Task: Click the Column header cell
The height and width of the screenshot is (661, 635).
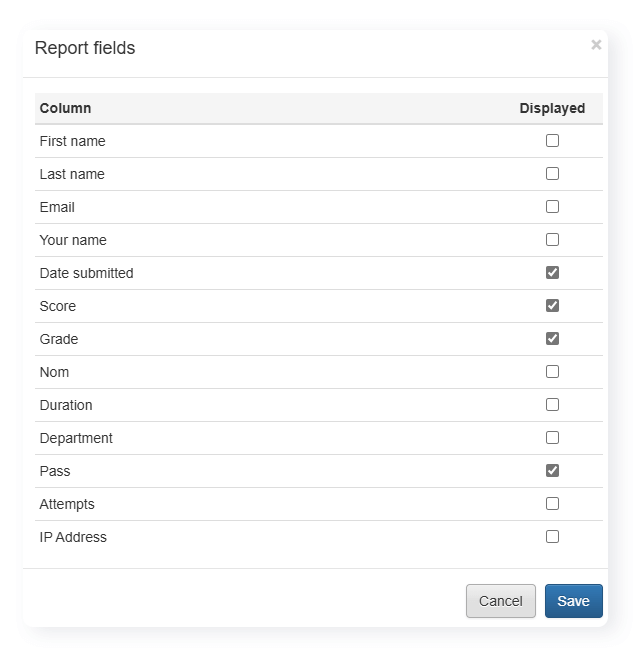Action: coord(65,108)
